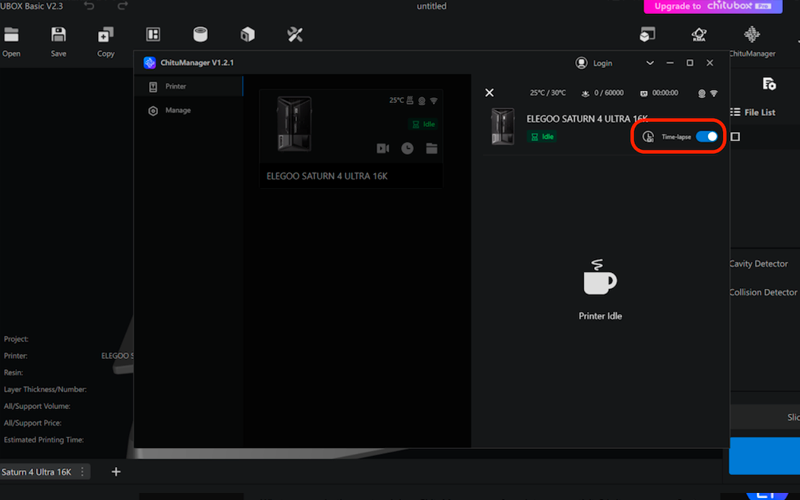Click the untitled document title
Viewport: 800px width, 500px height.
click(x=432, y=6)
